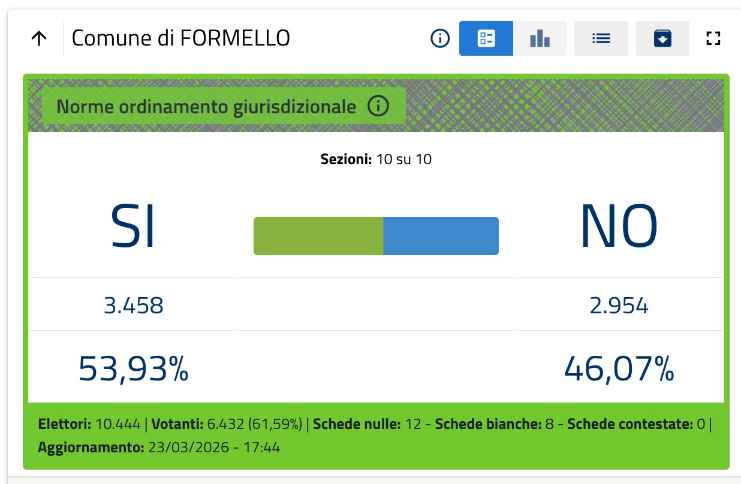Click the archive box icon button
This screenshot has height=484, width=741.
tap(663, 39)
